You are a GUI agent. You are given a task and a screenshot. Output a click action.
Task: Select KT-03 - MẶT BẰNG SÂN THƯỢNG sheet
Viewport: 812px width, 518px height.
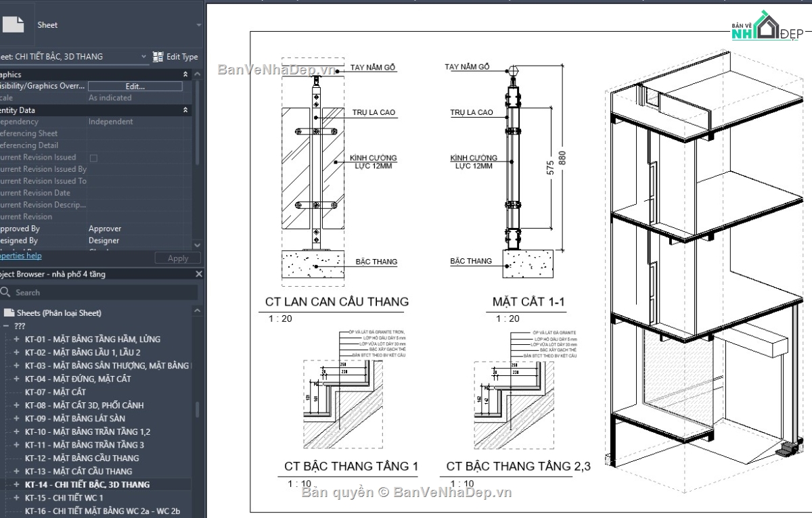point(108,366)
